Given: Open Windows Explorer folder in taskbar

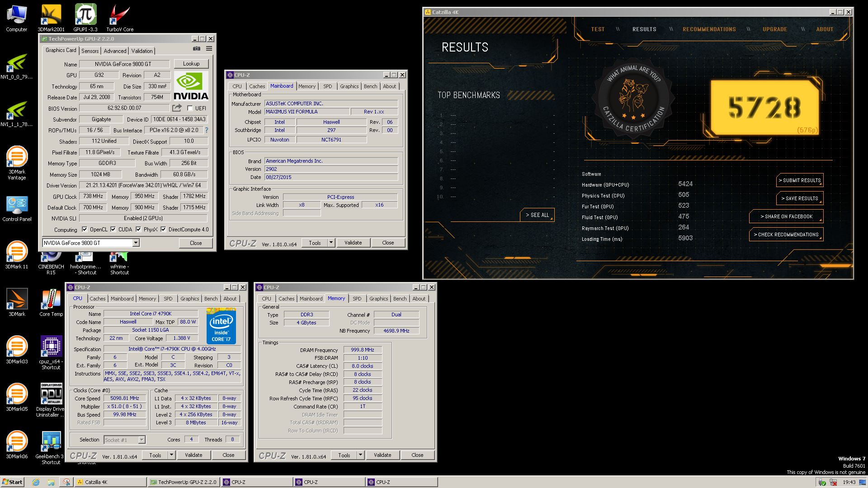Looking at the screenshot, I should (x=51, y=482).
